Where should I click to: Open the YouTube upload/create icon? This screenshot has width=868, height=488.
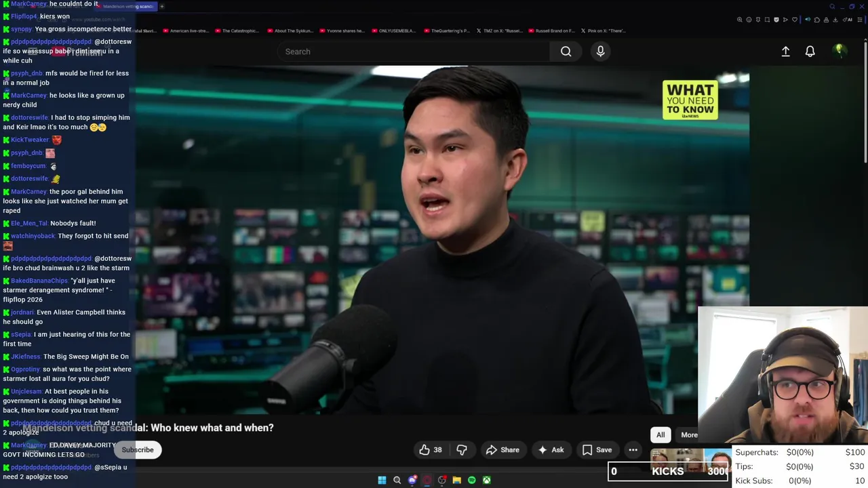tap(785, 52)
